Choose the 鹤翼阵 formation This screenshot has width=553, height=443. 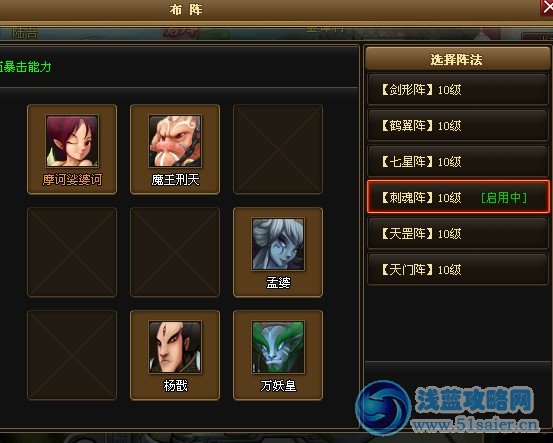point(458,125)
